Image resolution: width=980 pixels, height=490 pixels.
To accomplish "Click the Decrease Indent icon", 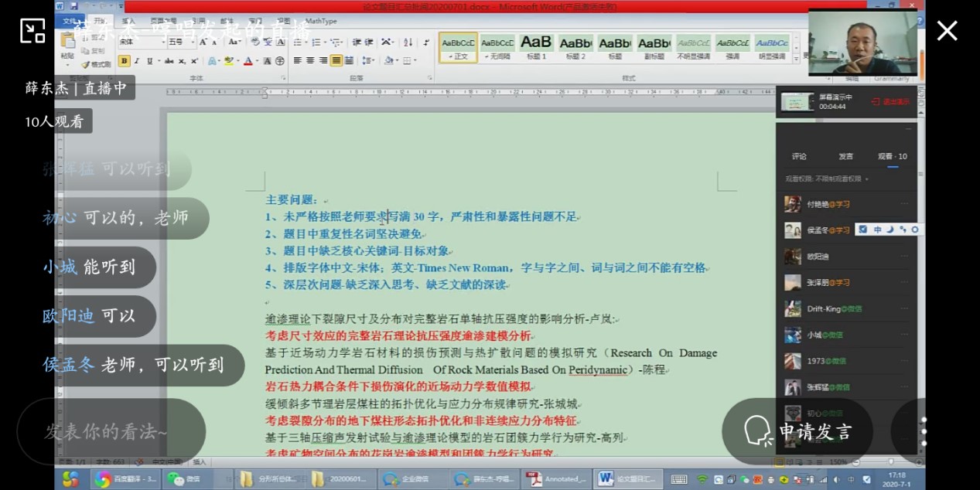I will pos(357,43).
